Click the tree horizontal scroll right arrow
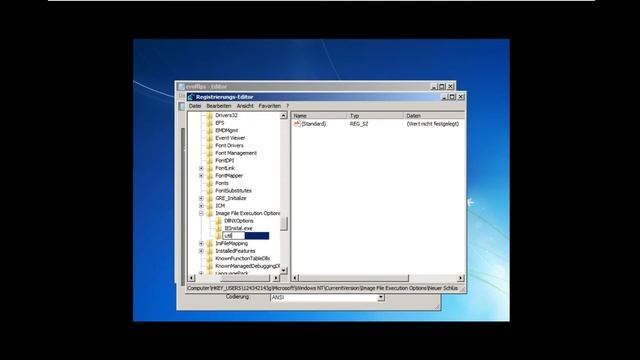The image size is (640, 360). pos(276,278)
